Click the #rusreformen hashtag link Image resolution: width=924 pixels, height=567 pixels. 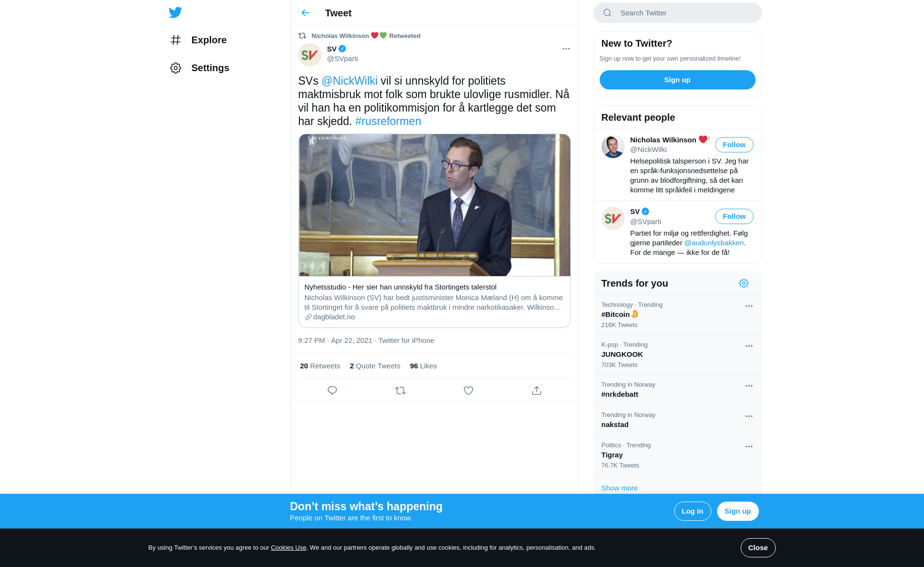pyautogui.click(x=388, y=121)
